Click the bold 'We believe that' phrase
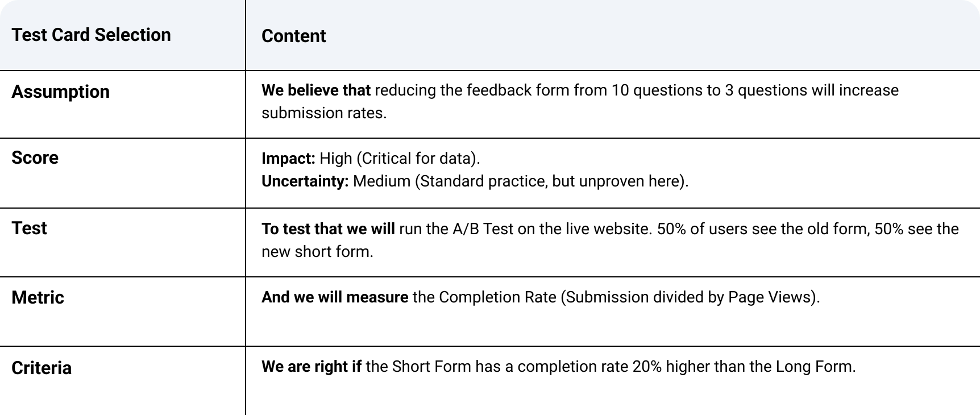Image resolution: width=980 pixels, height=415 pixels. point(315,90)
